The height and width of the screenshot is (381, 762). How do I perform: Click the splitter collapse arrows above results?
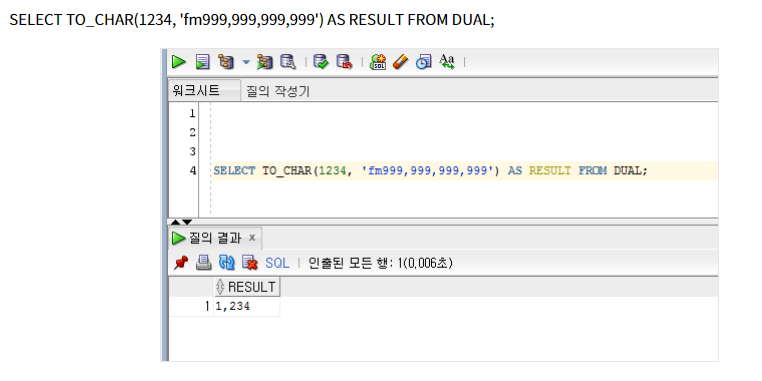click(x=181, y=222)
